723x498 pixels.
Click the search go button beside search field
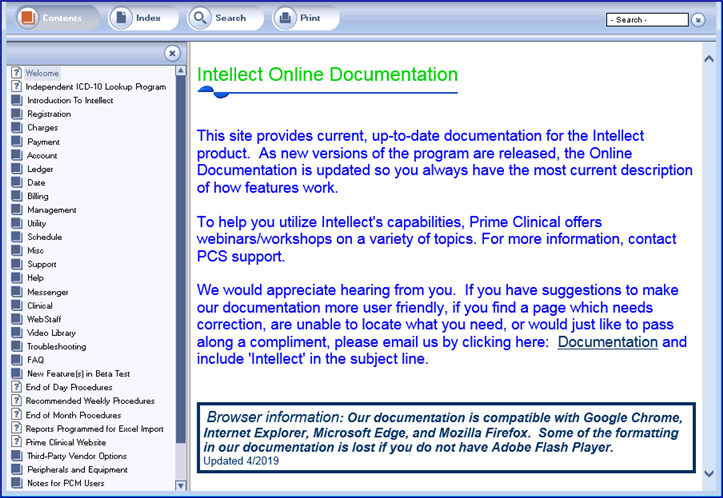point(699,20)
